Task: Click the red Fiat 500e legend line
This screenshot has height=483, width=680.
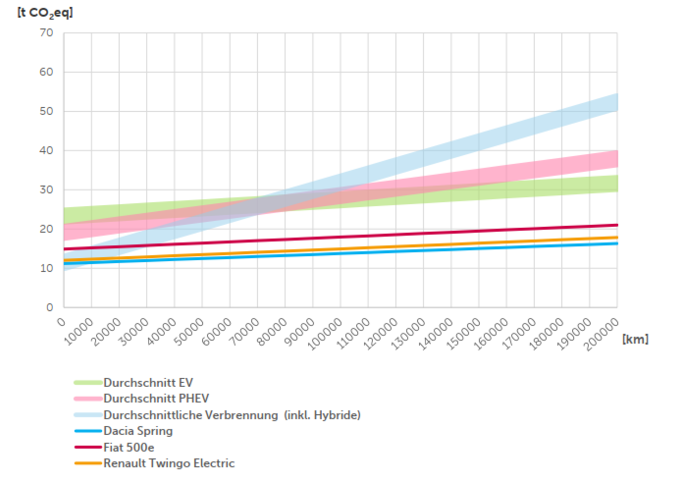Action: tap(88, 447)
